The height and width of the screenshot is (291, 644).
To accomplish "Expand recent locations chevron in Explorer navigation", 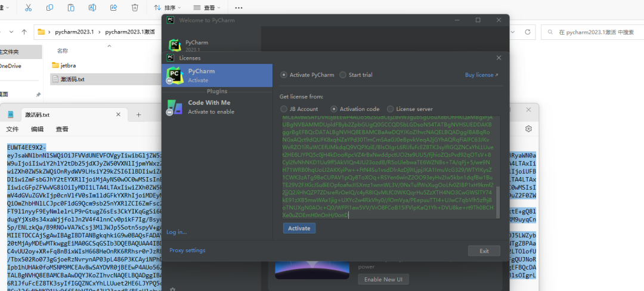I will coord(11,32).
